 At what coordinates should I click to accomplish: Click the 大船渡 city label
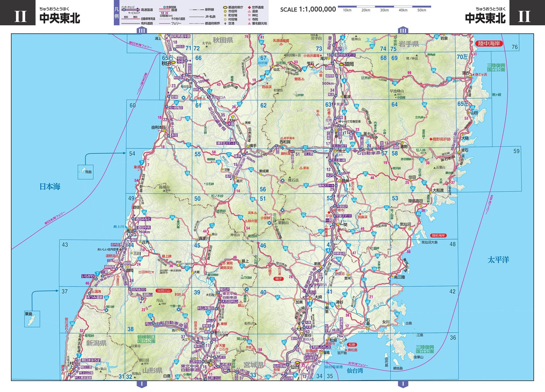pos(438,191)
